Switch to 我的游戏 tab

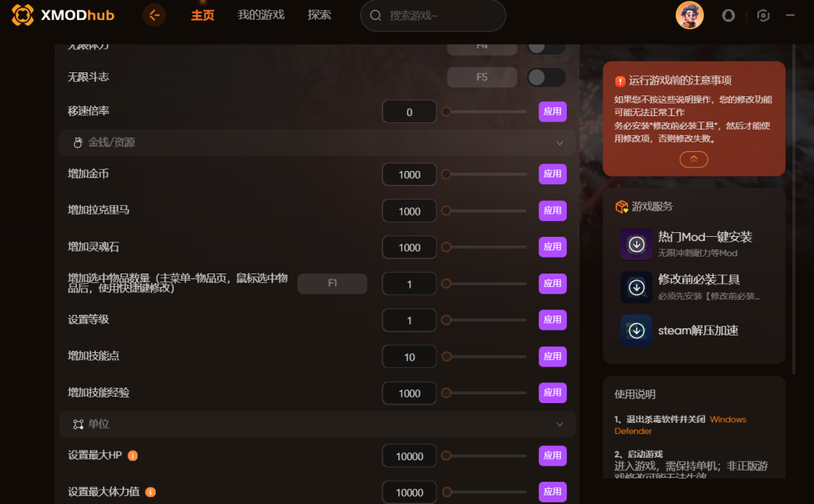pyautogui.click(x=261, y=15)
